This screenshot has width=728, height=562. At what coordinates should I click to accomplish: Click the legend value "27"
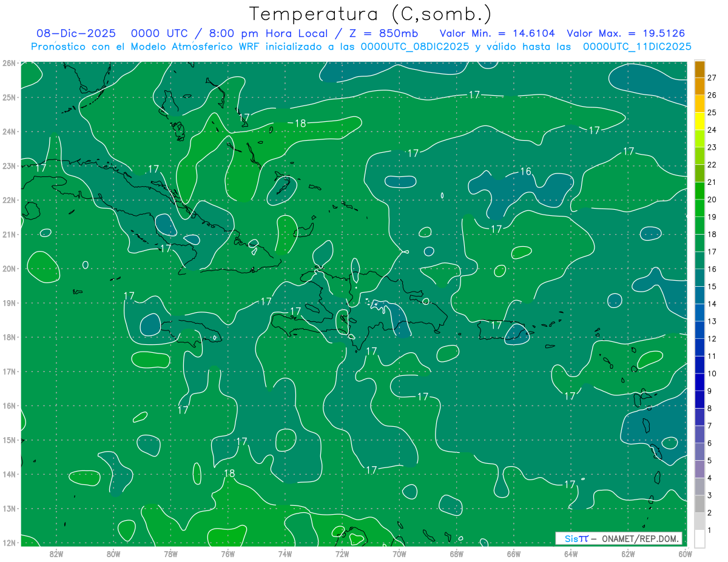pyautogui.click(x=712, y=77)
